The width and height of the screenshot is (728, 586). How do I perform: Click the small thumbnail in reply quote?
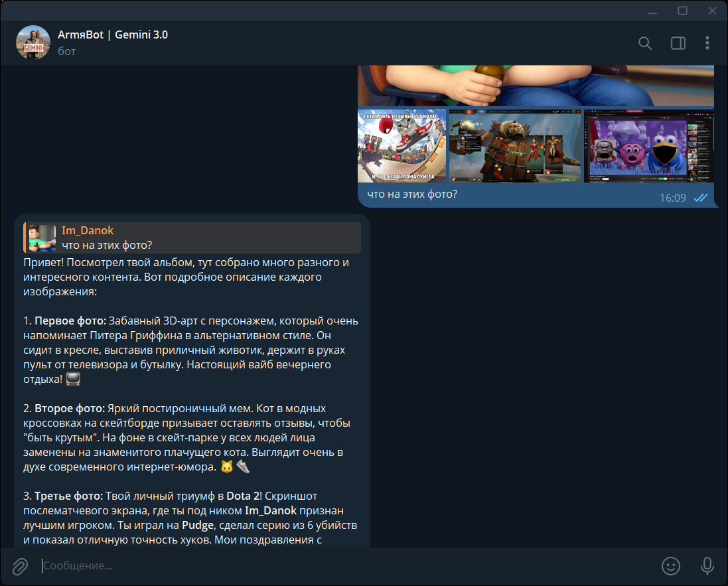pyautogui.click(x=42, y=238)
